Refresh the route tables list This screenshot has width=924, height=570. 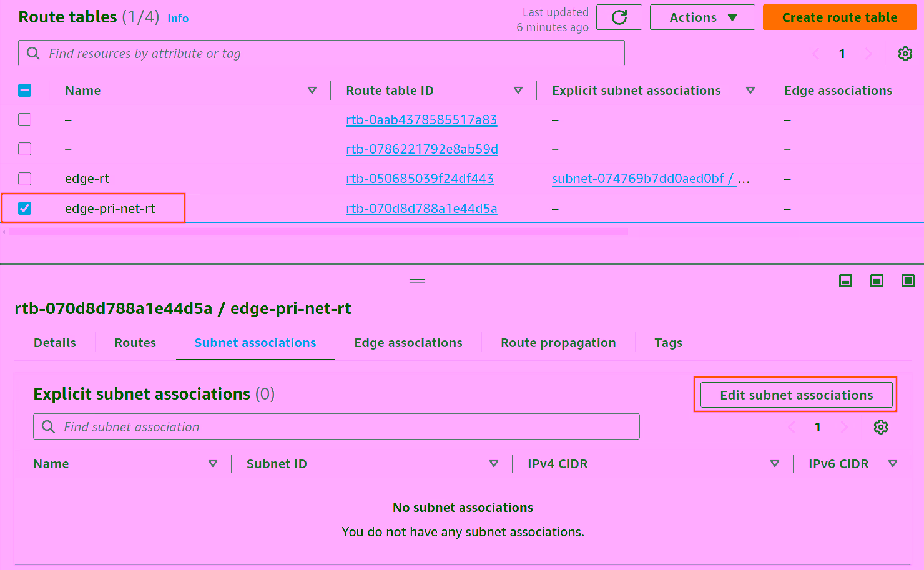pyautogui.click(x=619, y=17)
